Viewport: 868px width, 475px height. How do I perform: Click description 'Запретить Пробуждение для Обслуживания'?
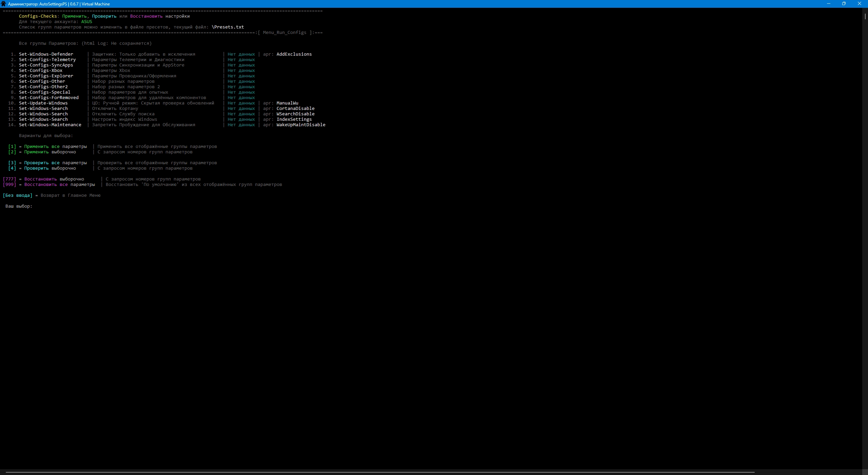pos(144,125)
